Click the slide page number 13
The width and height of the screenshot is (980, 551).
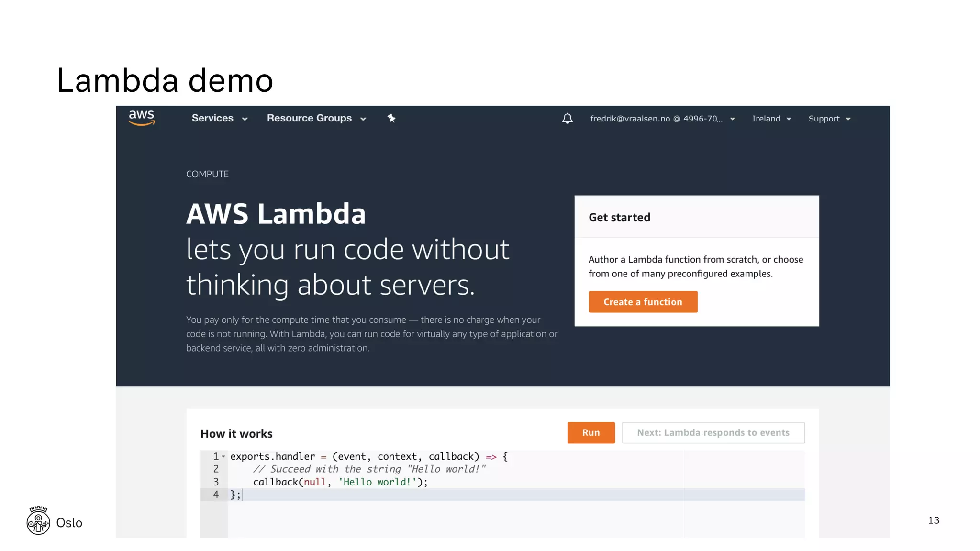click(934, 520)
